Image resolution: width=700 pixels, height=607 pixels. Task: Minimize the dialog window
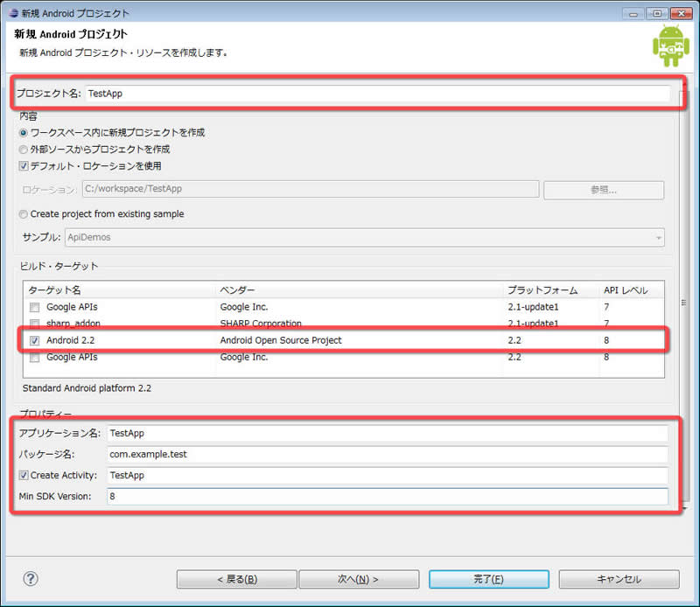633,14
